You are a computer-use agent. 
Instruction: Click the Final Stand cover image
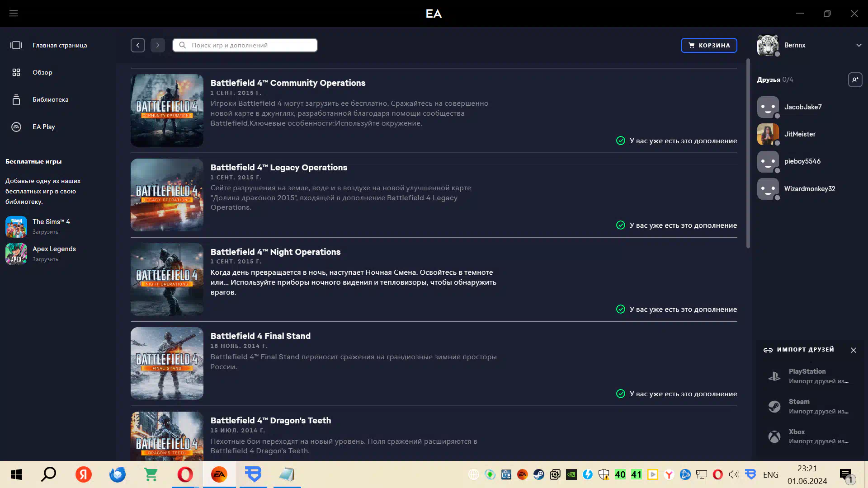(x=167, y=363)
